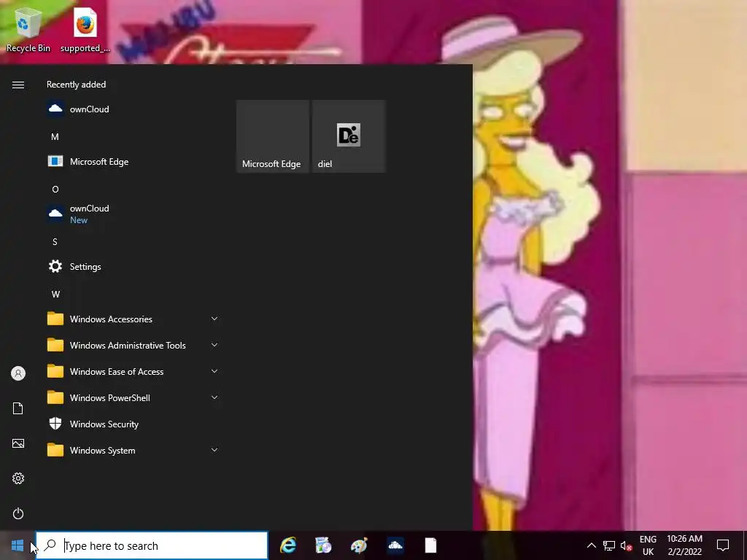Open Pictures icon in Start sidebar
This screenshot has width=747, height=560.
(x=18, y=443)
